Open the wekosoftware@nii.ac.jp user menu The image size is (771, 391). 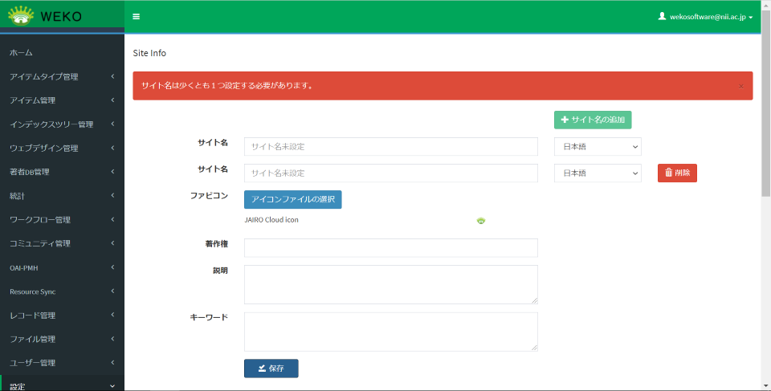(706, 17)
